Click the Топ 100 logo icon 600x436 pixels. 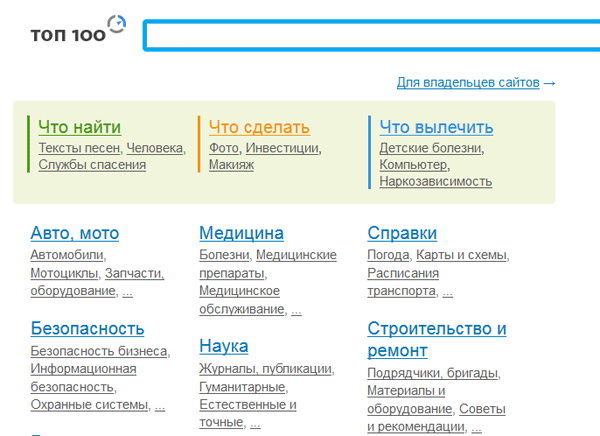pos(78,29)
